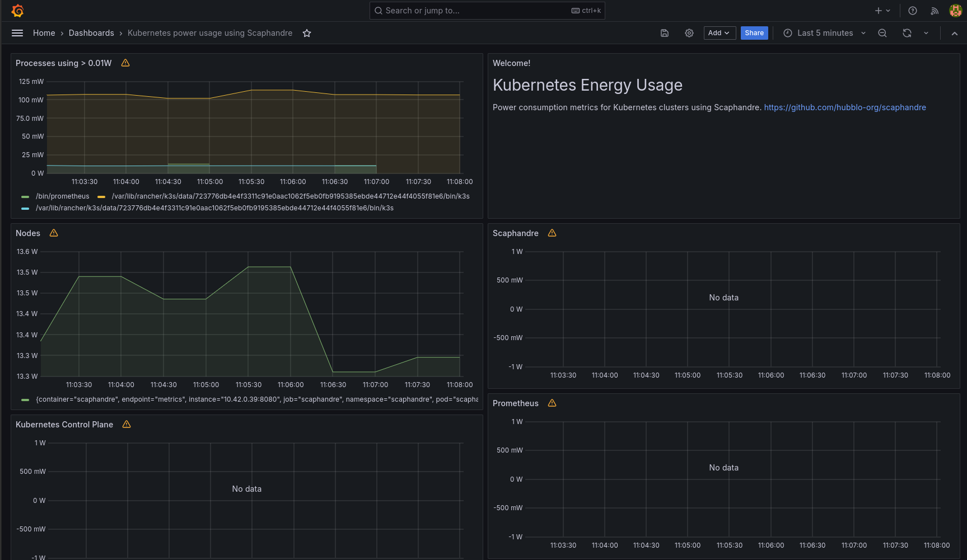Viewport: 967px width, 560px height.
Task: Click the Share button
Action: tap(754, 33)
